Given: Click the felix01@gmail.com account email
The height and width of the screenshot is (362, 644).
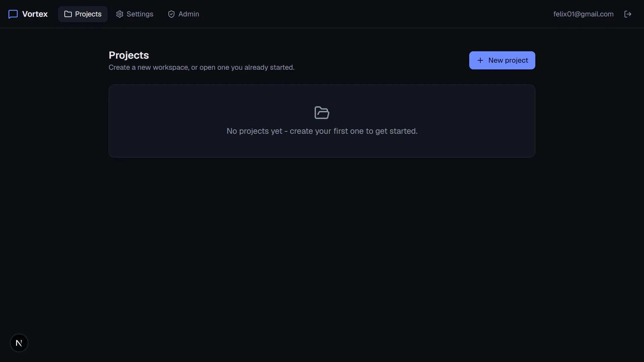Looking at the screenshot, I should [583, 14].
